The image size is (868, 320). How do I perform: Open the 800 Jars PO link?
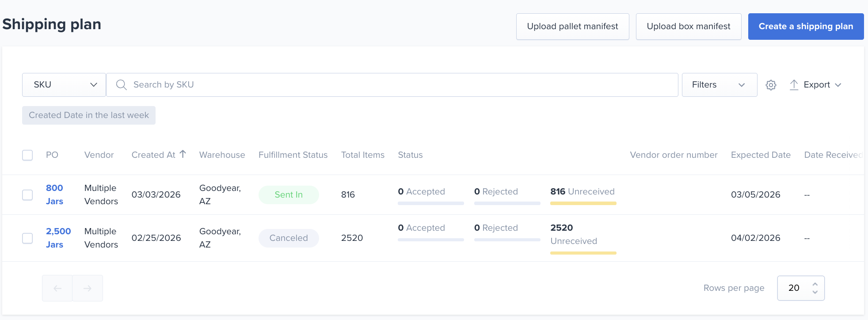54,194
